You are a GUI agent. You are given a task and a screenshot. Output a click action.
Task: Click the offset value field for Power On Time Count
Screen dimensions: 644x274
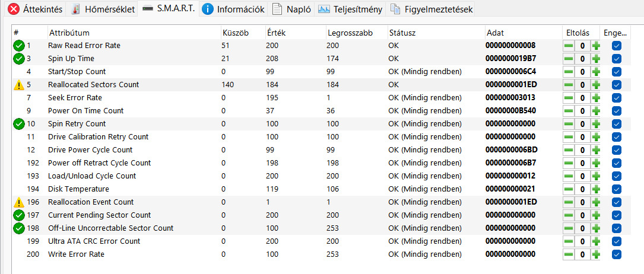pos(582,111)
